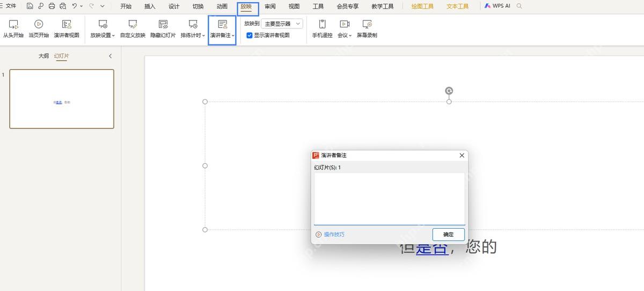Click the redo arrow icon
The height and width of the screenshot is (291, 644).
click(x=92, y=6)
